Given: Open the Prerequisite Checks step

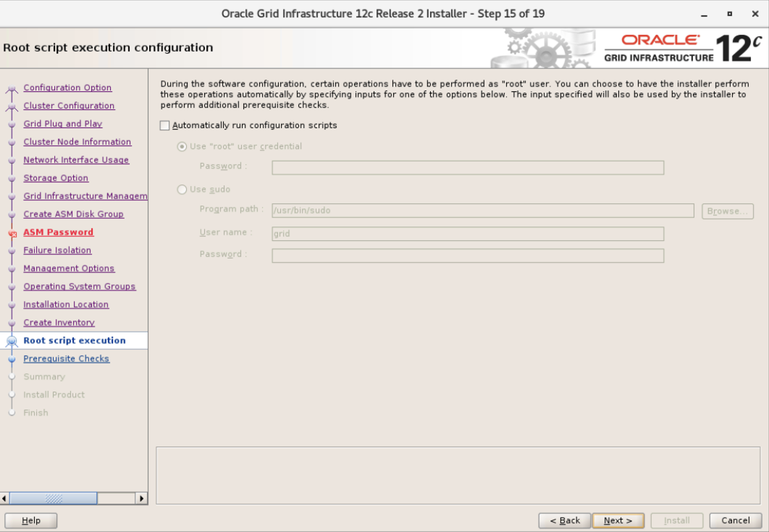Looking at the screenshot, I should (67, 358).
